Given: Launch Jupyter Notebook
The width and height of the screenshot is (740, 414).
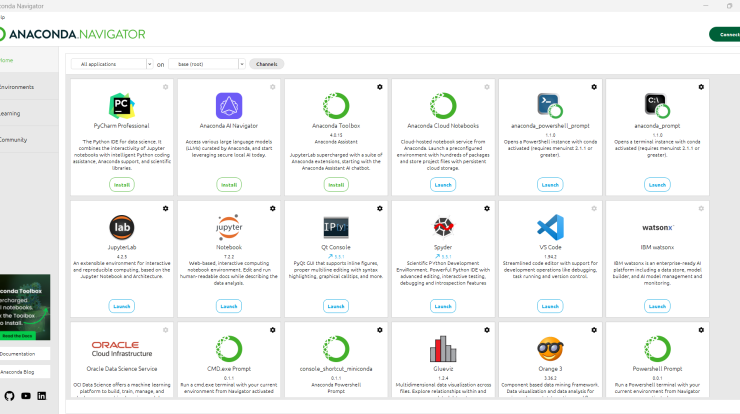Looking at the screenshot, I should pyautogui.click(x=229, y=306).
